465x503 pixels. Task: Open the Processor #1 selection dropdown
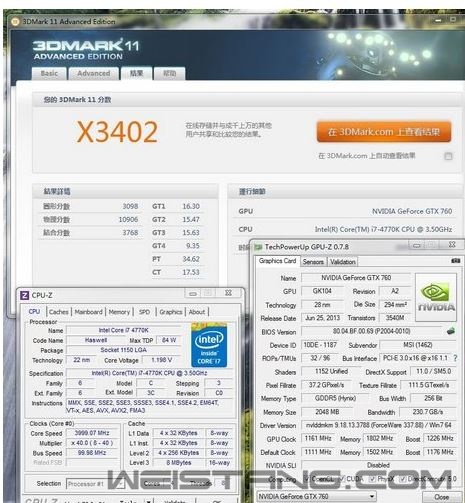[96, 484]
